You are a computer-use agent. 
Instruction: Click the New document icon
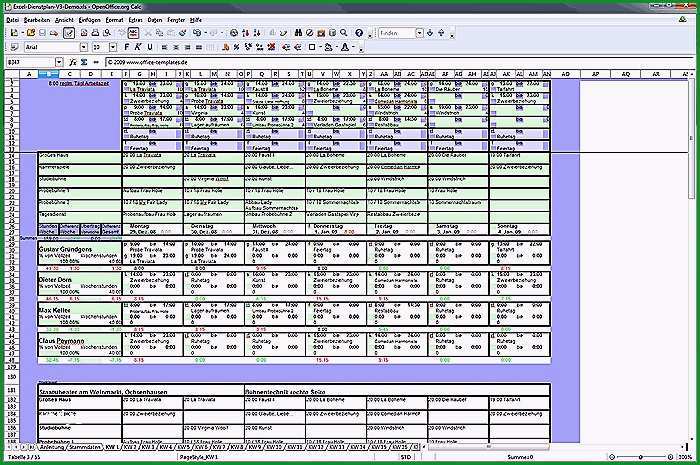[x=14, y=33]
